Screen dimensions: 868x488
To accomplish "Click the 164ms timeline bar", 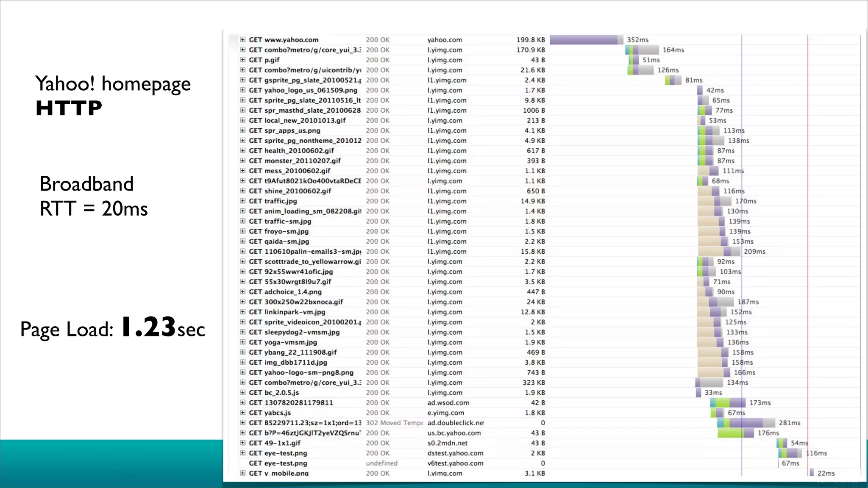I will click(642, 50).
